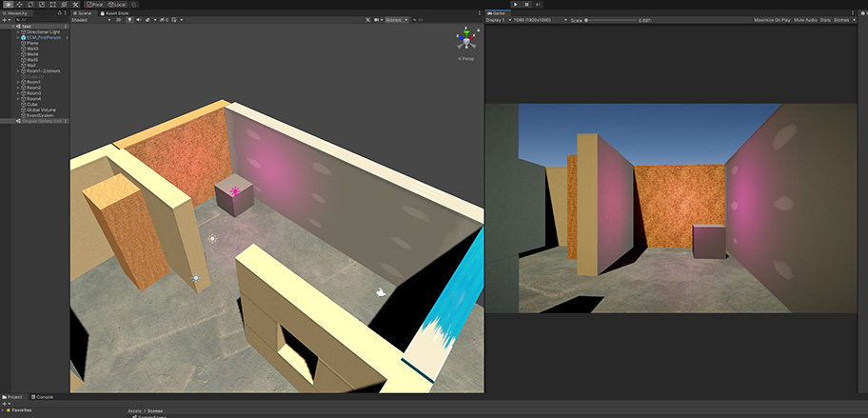Viewport: 868px width, 418px height.
Task: Open the Asset Store tab
Action: pyautogui.click(x=114, y=13)
